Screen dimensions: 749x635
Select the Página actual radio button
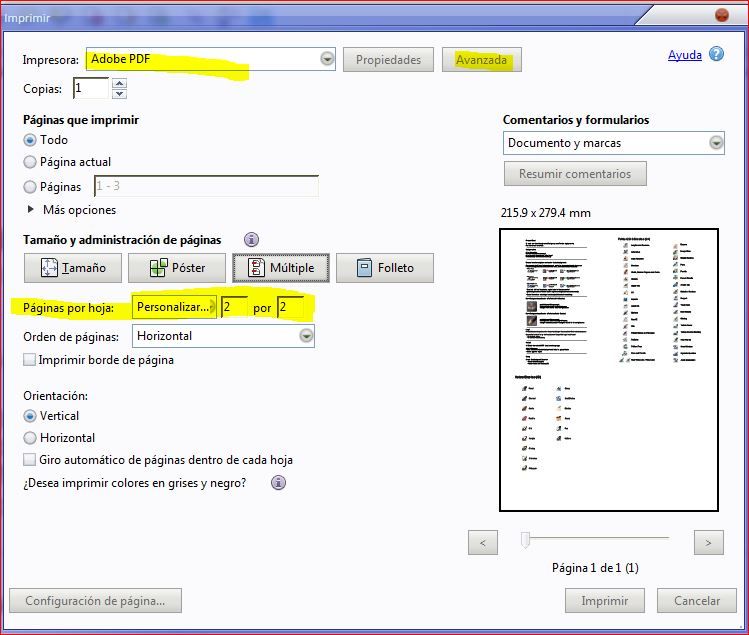click(30, 162)
